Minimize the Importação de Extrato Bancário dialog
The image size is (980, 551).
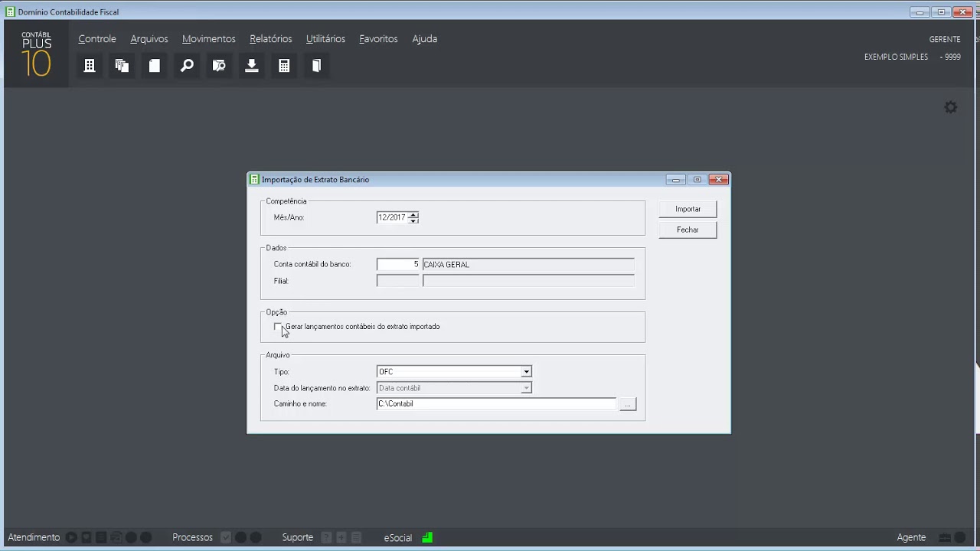pos(675,180)
